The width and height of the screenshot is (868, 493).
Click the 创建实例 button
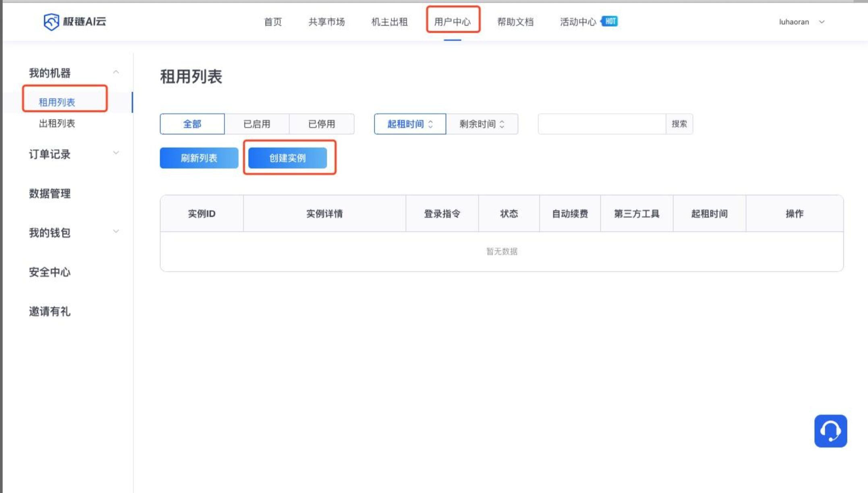tap(288, 158)
